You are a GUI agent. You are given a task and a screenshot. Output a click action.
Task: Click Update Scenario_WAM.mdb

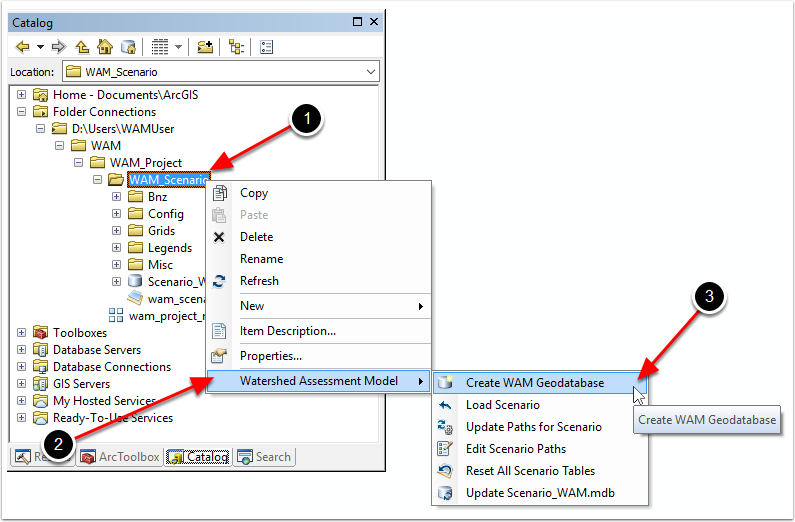(540, 493)
